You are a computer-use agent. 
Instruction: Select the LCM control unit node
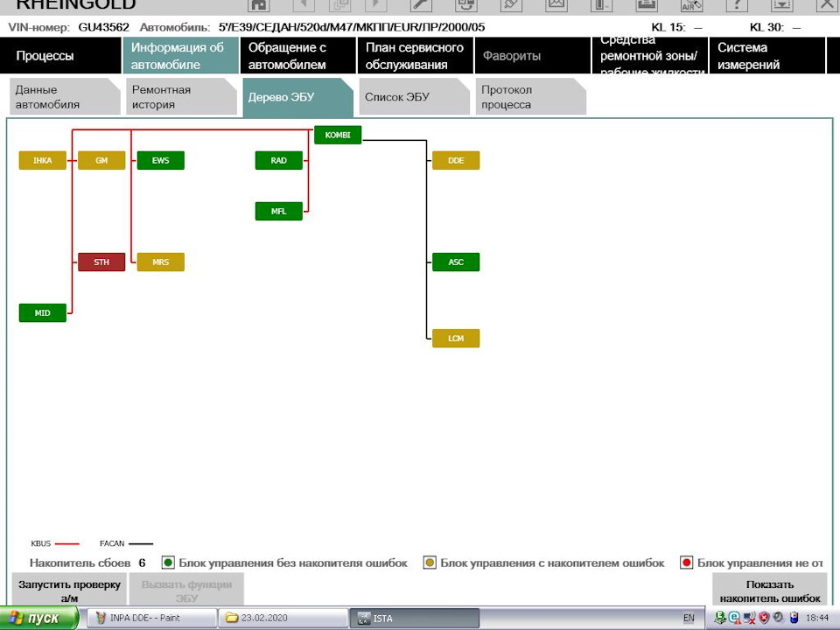point(456,338)
